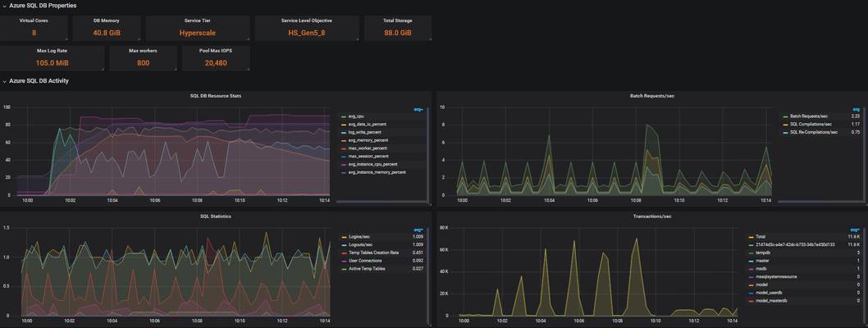Open the Service Tier panel title menu

coord(198,20)
